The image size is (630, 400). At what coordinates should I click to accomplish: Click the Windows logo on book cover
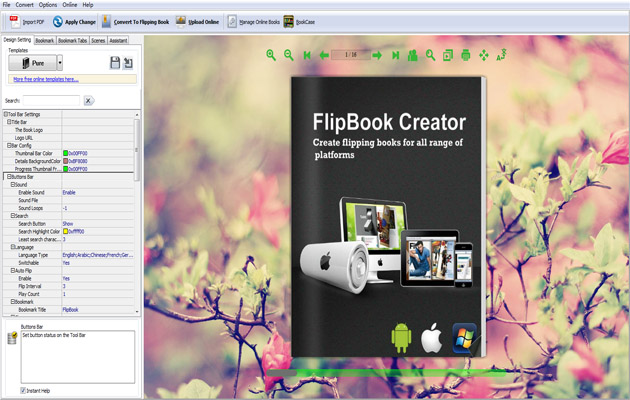464,338
